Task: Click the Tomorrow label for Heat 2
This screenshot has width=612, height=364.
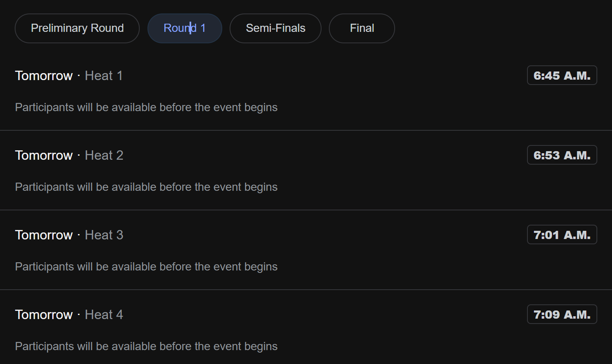Action: pos(44,155)
